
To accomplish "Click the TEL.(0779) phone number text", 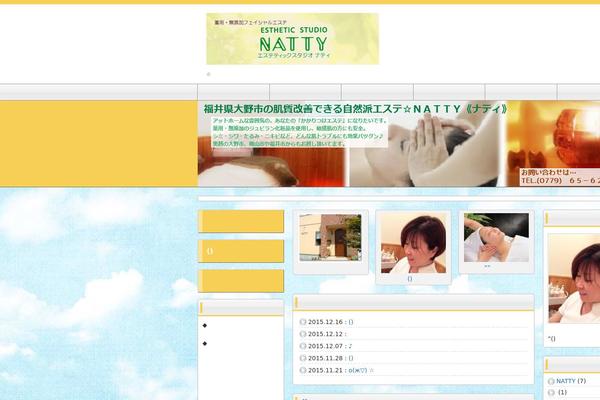I will point(560,181).
